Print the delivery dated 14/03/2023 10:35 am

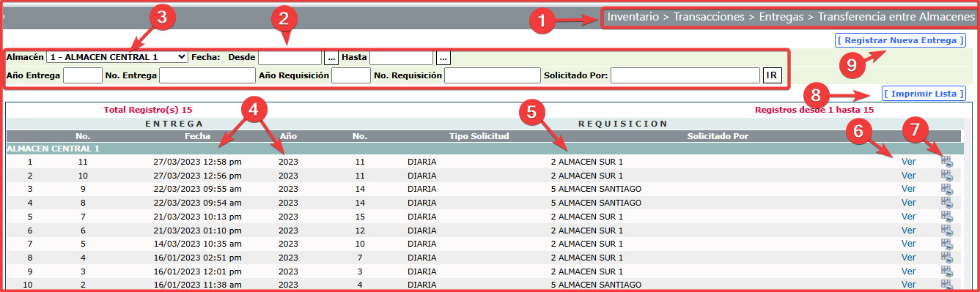tap(946, 244)
